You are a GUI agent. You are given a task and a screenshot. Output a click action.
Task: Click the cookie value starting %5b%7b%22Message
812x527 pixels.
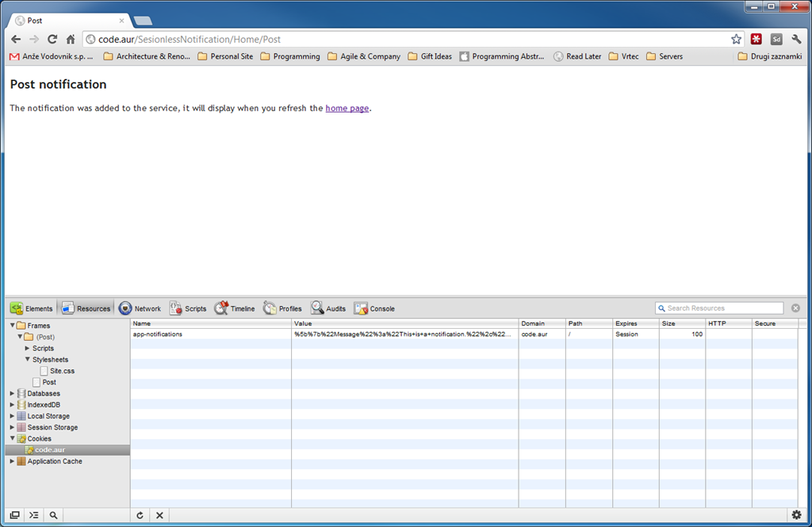coord(402,334)
